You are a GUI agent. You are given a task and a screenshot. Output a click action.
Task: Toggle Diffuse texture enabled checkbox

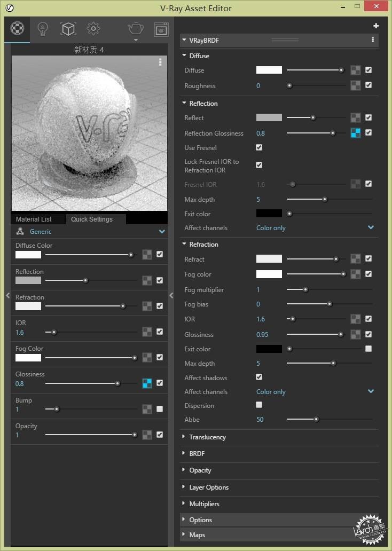pyautogui.click(x=369, y=70)
